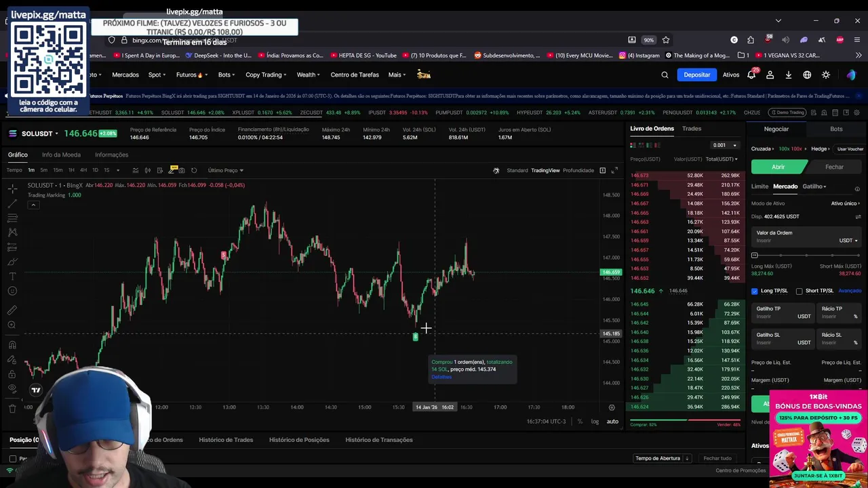Viewport: 868px width, 488px height.
Task: Select the crosshair cursor drawing tool
Action: [12, 188]
